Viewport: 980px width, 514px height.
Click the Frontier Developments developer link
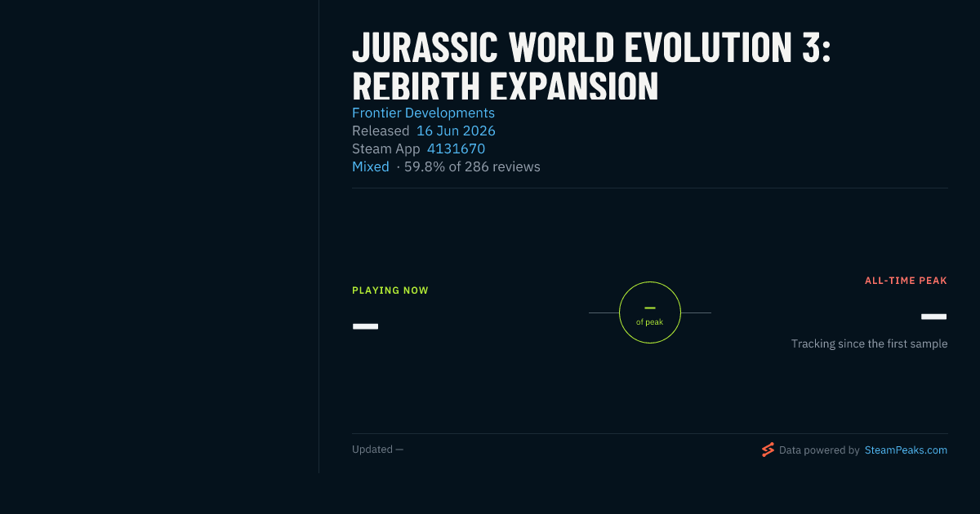click(423, 113)
